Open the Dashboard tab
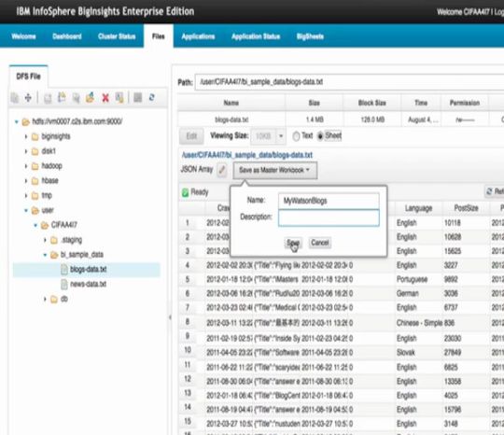The height and width of the screenshot is (435, 504). 67,36
